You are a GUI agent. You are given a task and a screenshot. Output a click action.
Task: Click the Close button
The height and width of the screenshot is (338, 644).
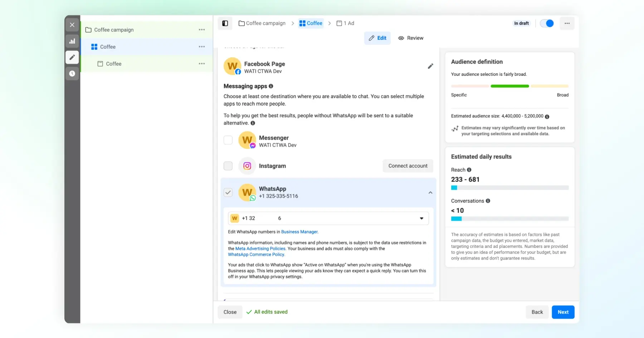coord(230,312)
